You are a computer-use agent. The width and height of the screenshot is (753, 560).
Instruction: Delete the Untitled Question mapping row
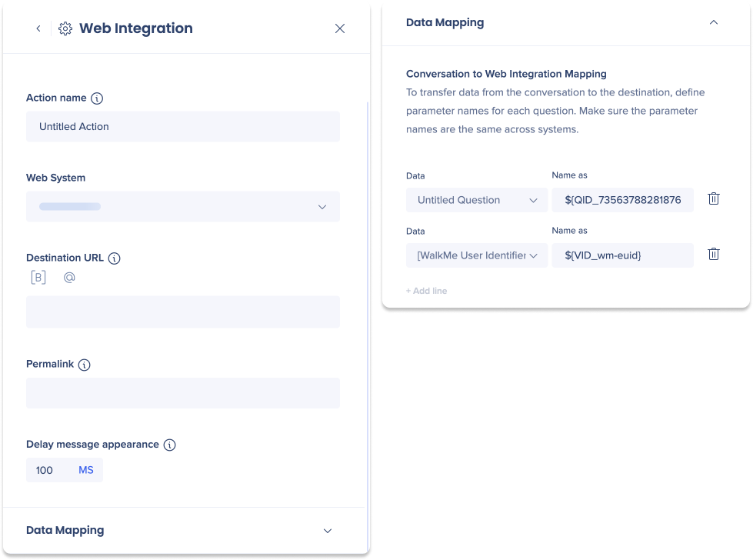[714, 198]
